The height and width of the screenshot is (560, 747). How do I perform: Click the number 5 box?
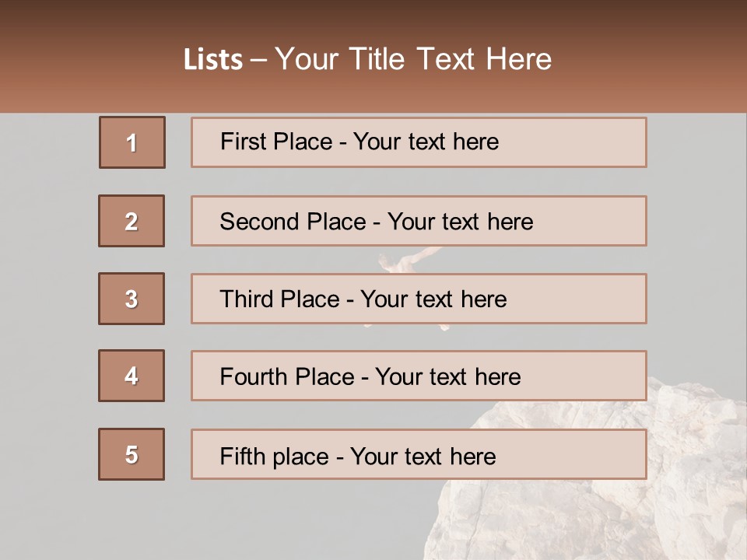(x=132, y=454)
